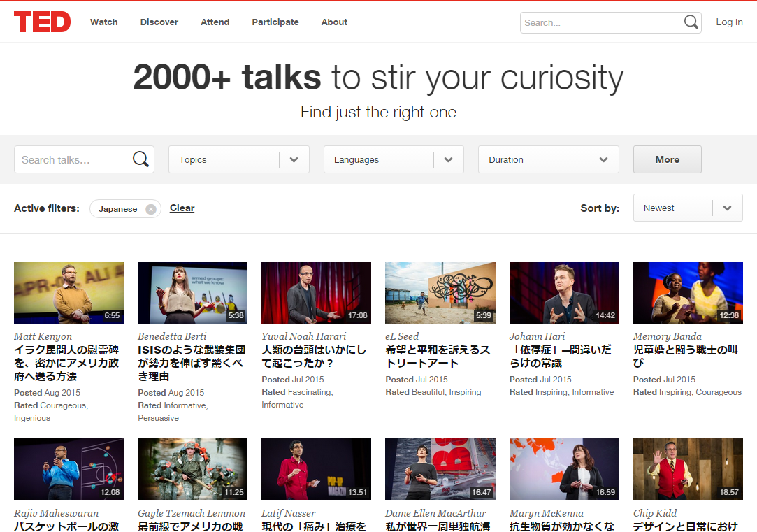Click Clear to reset active filters

click(x=182, y=208)
